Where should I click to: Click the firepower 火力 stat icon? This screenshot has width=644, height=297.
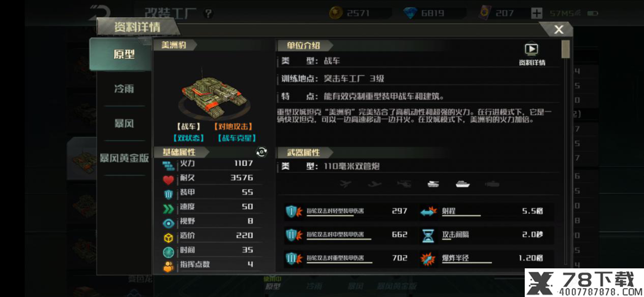(x=168, y=165)
